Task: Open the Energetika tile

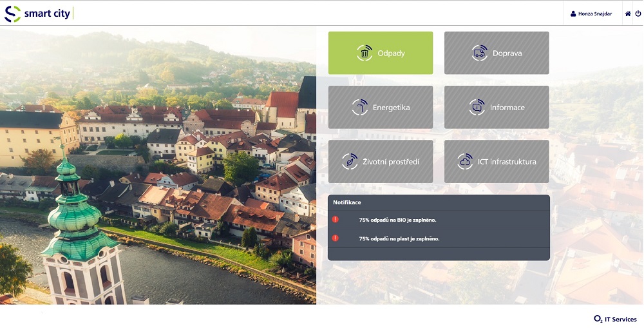Action: (381, 107)
